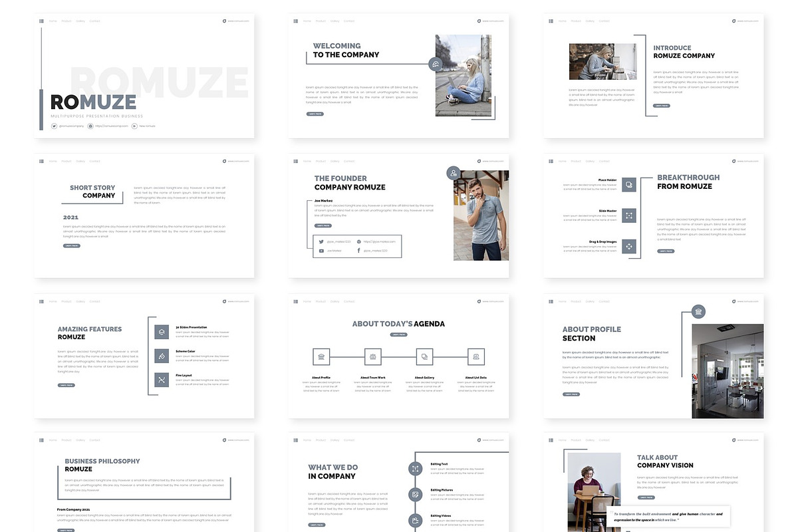Click Learn more button on What We Do slide

(317, 525)
